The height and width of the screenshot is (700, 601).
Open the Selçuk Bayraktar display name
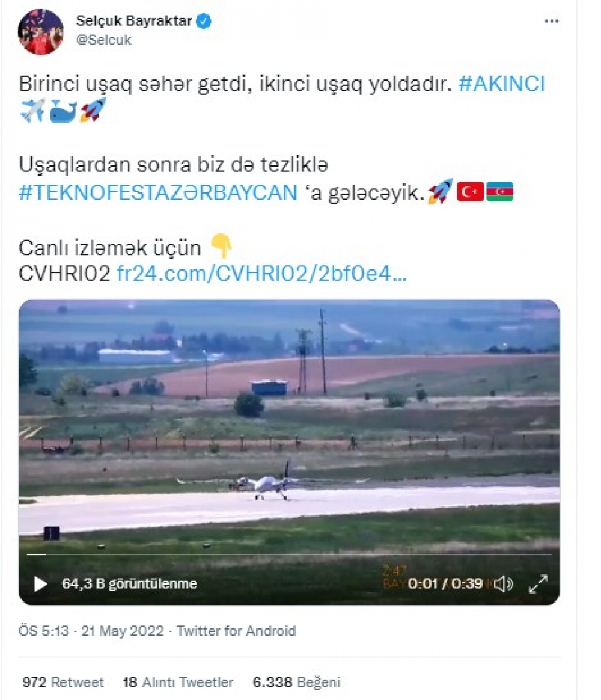[x=134, y=21]
